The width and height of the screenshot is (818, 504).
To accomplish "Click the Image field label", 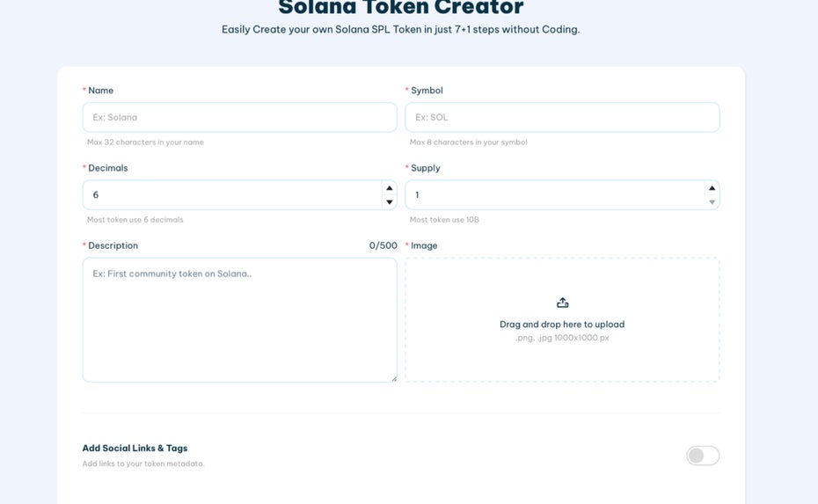I will pos(424,245).
